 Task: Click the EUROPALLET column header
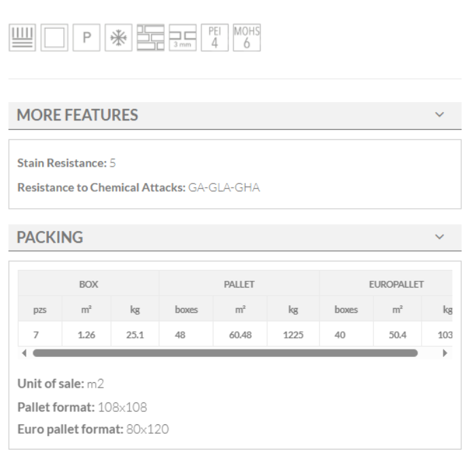coord(396,284)
